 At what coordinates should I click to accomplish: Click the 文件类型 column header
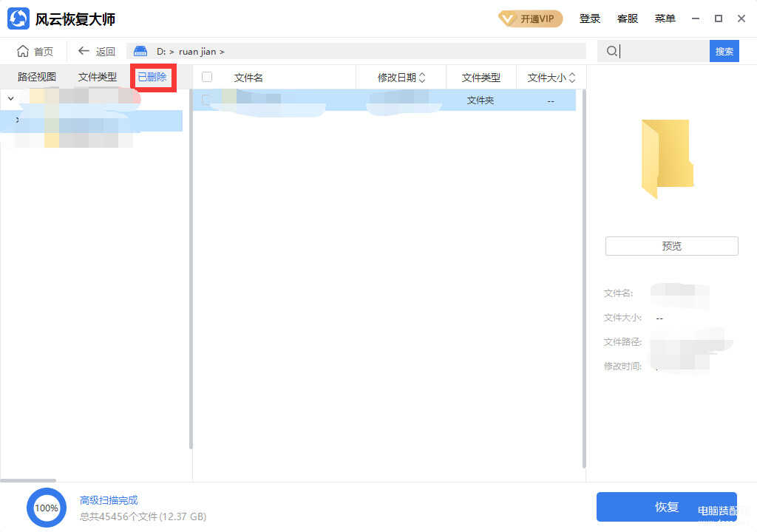481,78
